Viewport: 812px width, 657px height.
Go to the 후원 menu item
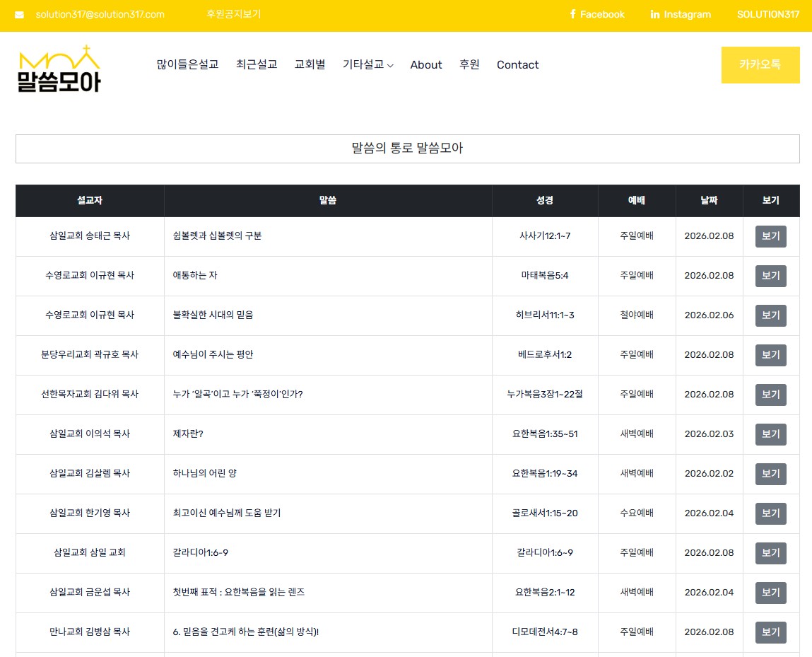click(x=469, y=65)
